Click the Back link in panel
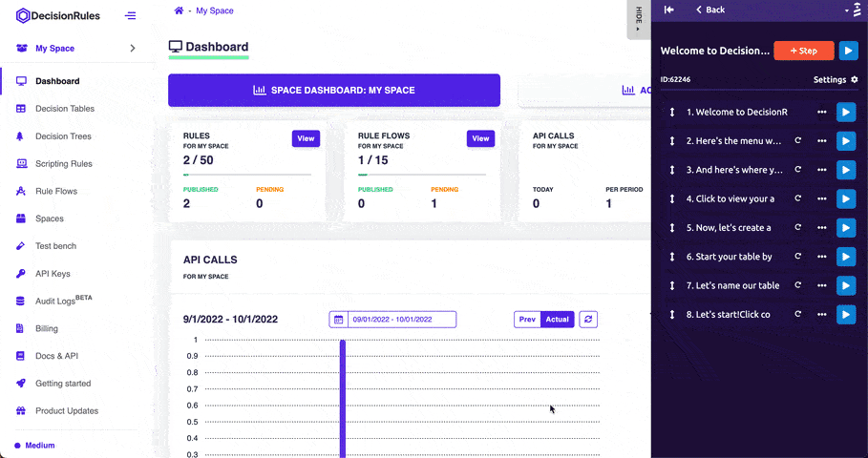This screenshot has height=458, width=868. [710, 10]
